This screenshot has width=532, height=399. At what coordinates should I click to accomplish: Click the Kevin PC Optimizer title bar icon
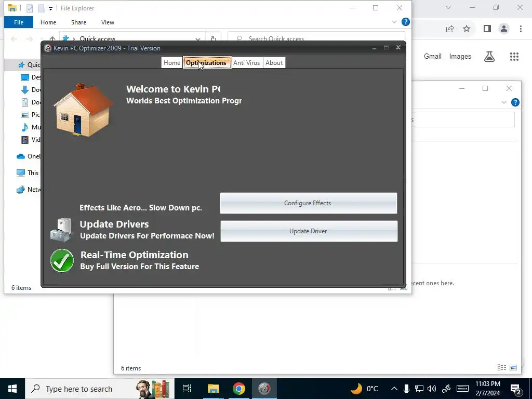(48, 48)
